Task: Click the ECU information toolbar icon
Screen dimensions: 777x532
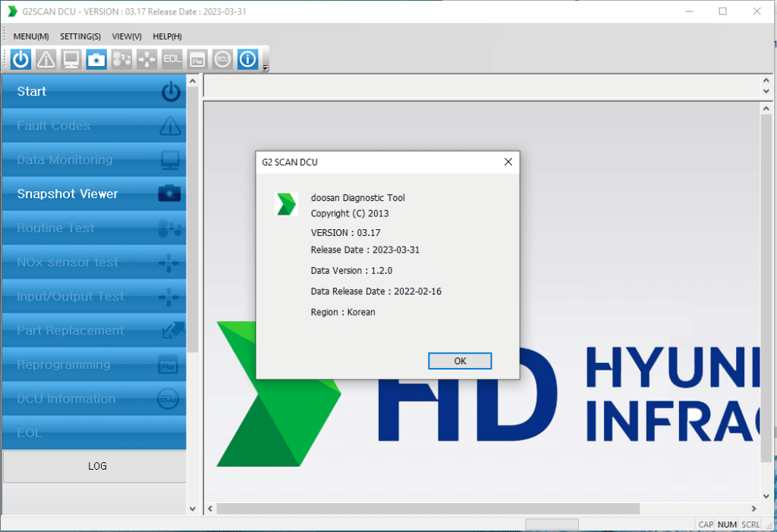Action: [x=222, y=59]
